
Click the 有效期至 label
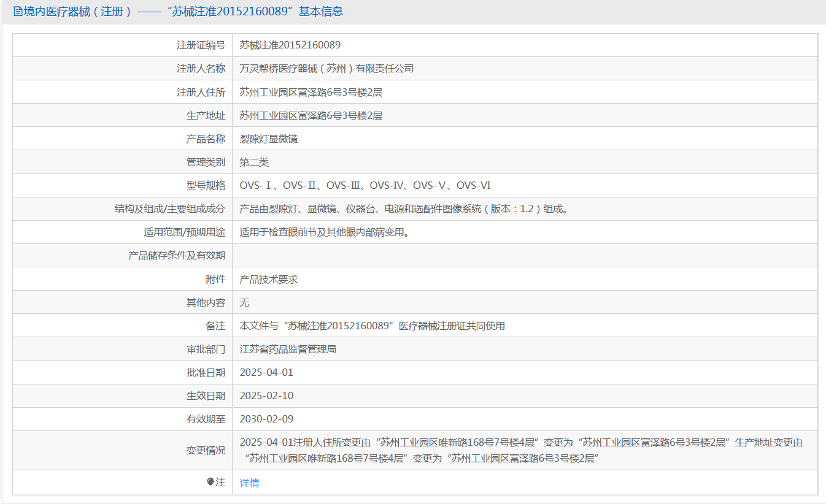tap(206, 419)
